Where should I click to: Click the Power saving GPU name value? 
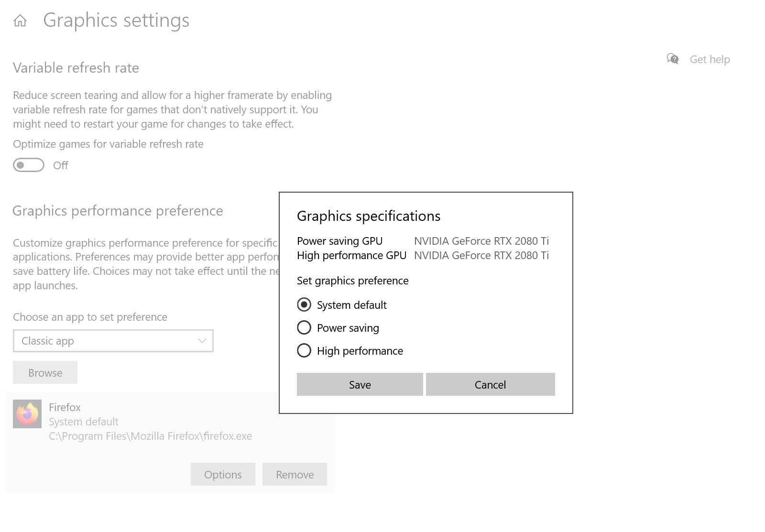pos(481,241)
